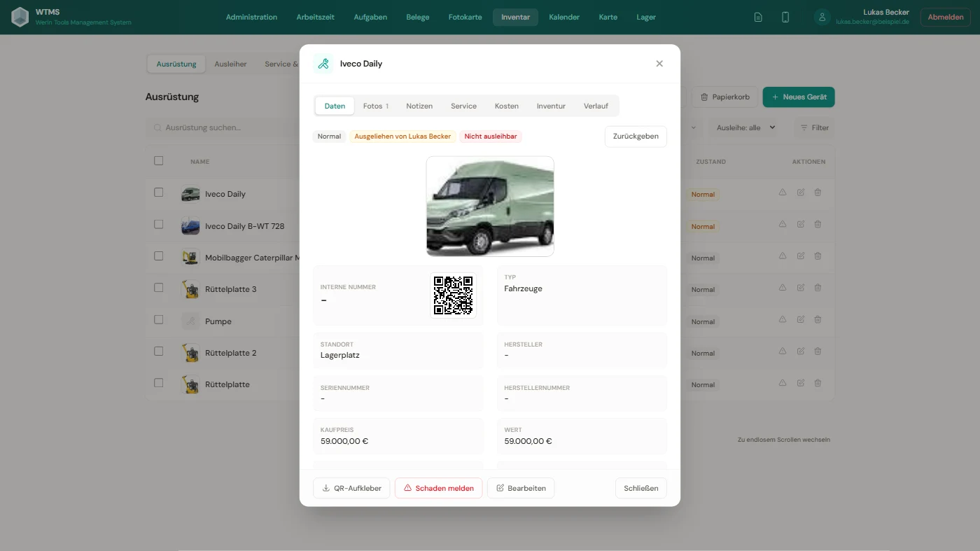Click the Ausrüstung suchen search field
This screenshot has width=980, height=551.
click(x=224, y=127)
